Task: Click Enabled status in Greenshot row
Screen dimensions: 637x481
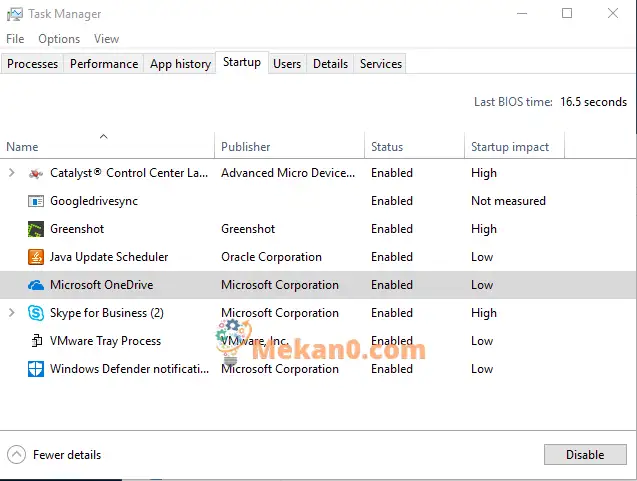Action: pos(392,229)
